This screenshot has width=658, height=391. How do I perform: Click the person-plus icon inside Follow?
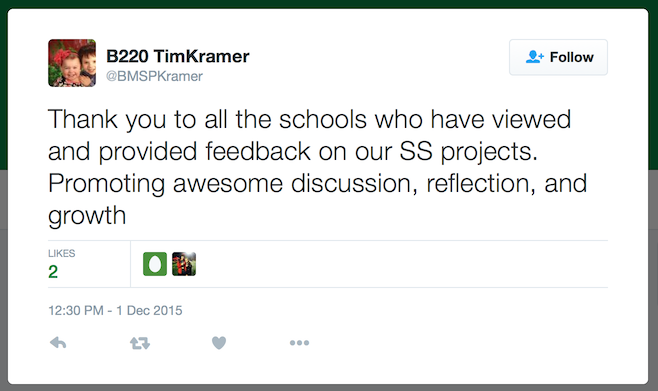[535, 57]
